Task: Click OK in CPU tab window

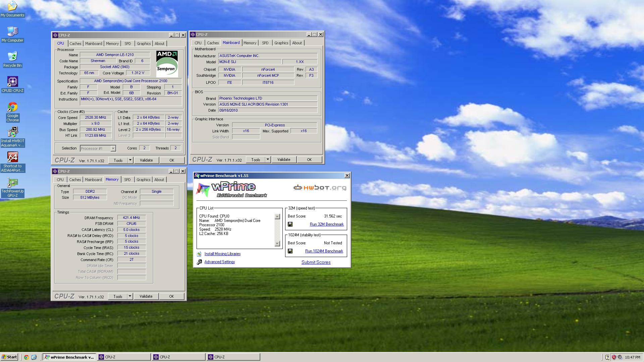Action: coord(172,160)
